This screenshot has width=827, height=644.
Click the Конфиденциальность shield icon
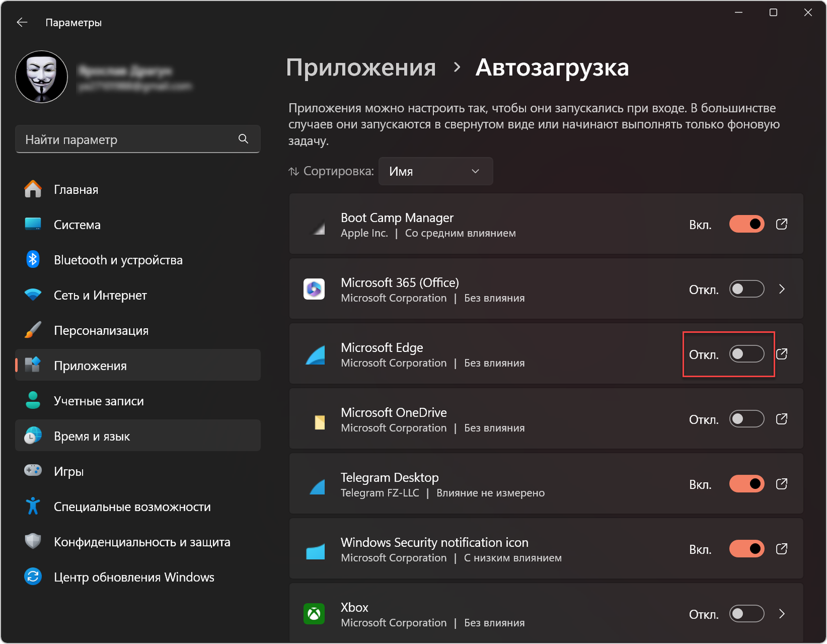click(x=33, y=541)
